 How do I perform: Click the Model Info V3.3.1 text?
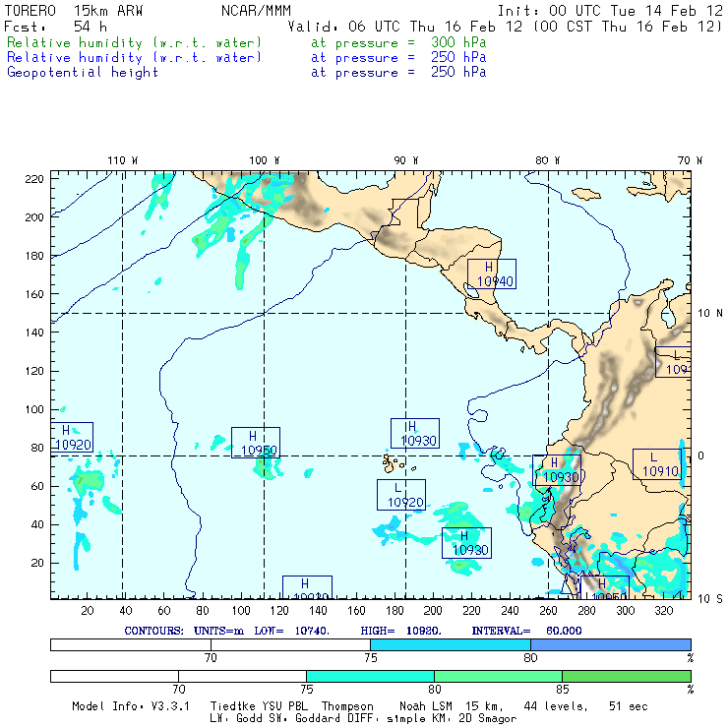click(x=131, y=706)
